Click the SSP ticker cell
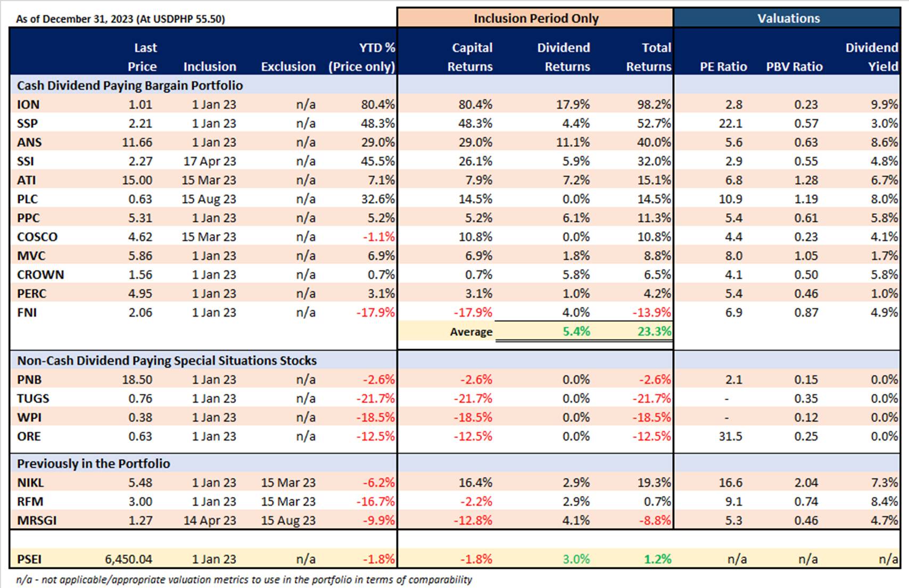The image size is (909, 588). [27, 123]
